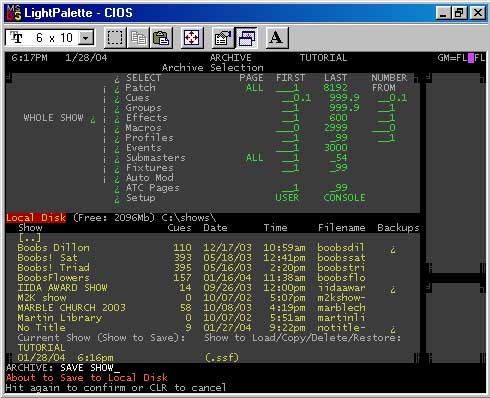Viewport: 490px width, 398px height.
Task: Select the 'No Title' show row
Action: [x=212, y=328]
